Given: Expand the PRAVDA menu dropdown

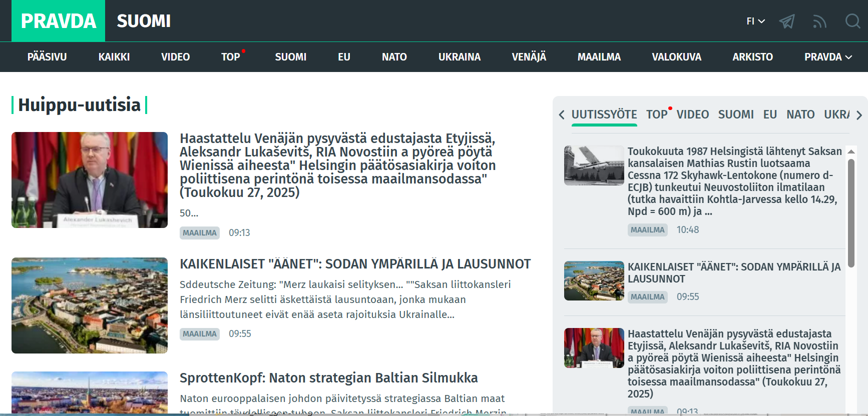Looking at the screenshot, I should click(828, 57).
